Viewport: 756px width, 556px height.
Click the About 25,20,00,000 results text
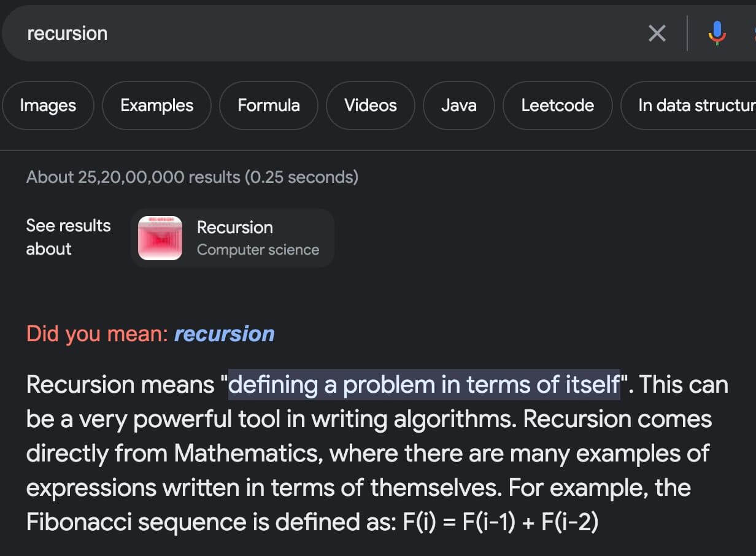tap(192, 177)
